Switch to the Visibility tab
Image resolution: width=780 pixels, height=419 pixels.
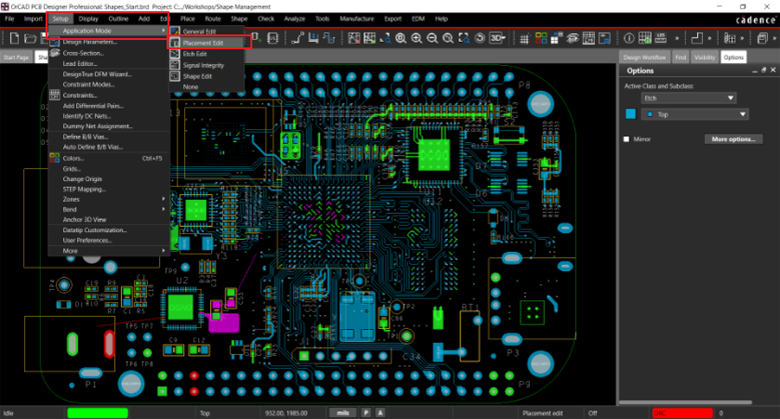[704, 57]
